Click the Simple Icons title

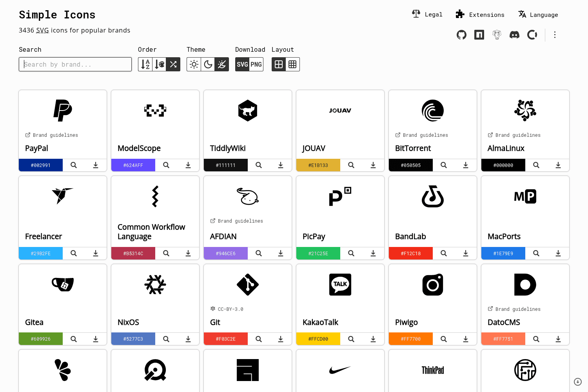[57, 15]
